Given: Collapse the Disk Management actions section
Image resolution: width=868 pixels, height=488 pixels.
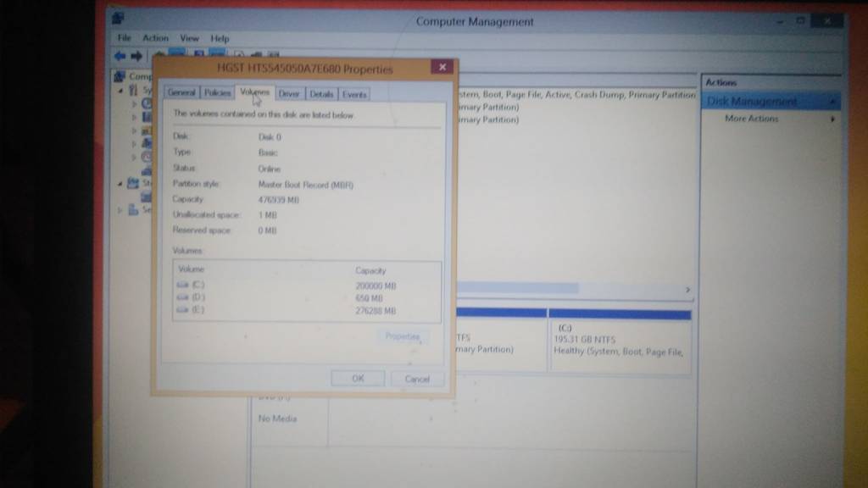Looking at the screenshot, I should click(832, 102).
